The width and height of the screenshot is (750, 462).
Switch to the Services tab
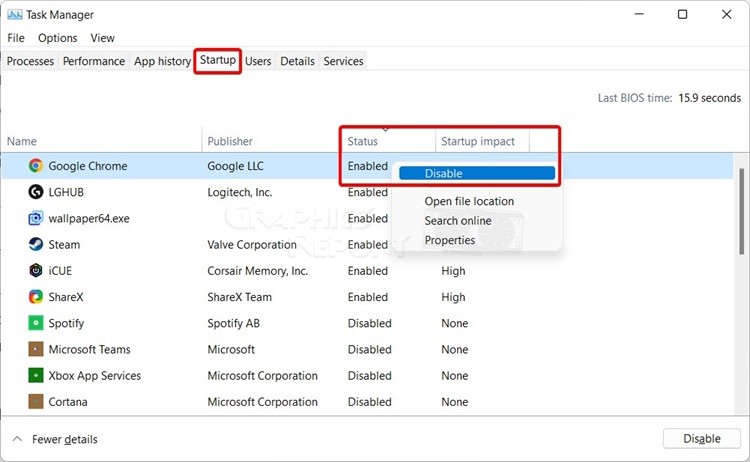pyautogui.click(x=343, y=61)
